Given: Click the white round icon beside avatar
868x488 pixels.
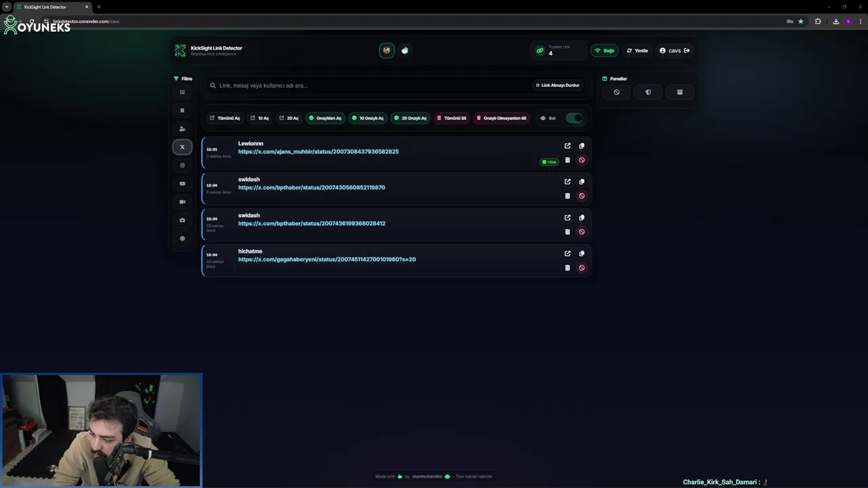Looking at the screenshot, I should point(405,50).
